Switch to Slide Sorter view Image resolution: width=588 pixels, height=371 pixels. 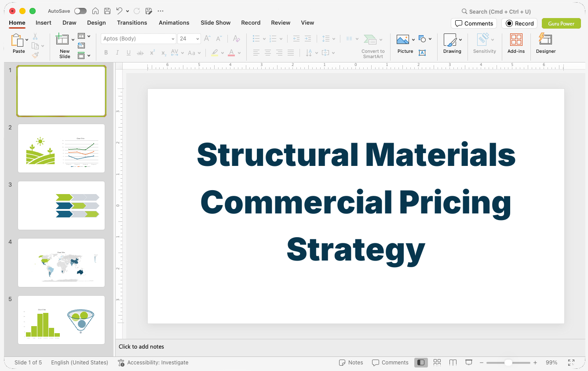(437, 362)
